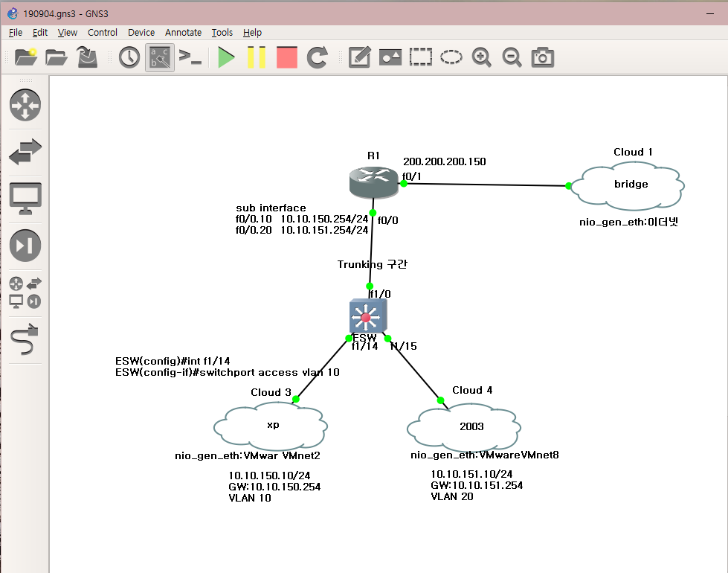Image resolution: width=728 pixels, height=573 pixels.
Task: Select the Cloud 1 bridge cloud
Action: (x=628, y=185)
